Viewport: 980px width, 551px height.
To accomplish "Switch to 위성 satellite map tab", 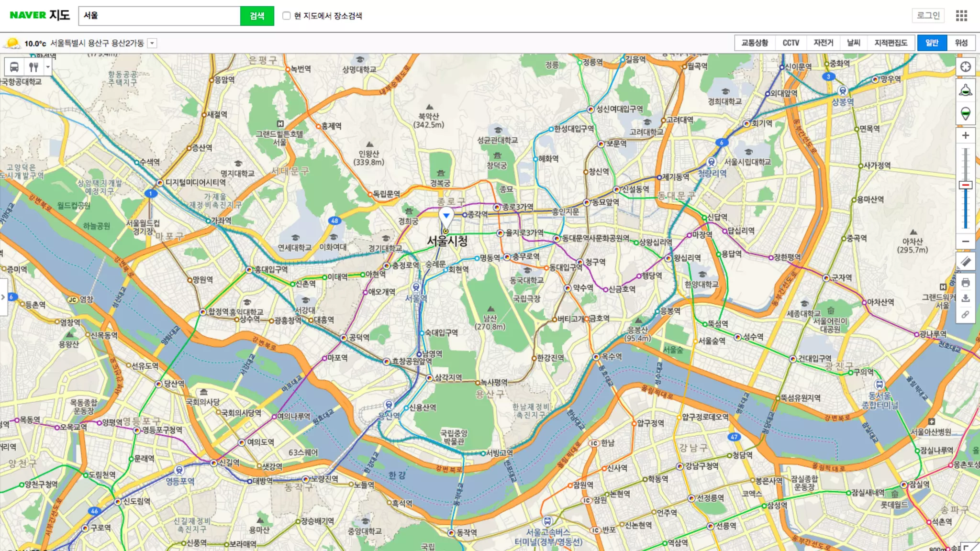I will point(961,43).
